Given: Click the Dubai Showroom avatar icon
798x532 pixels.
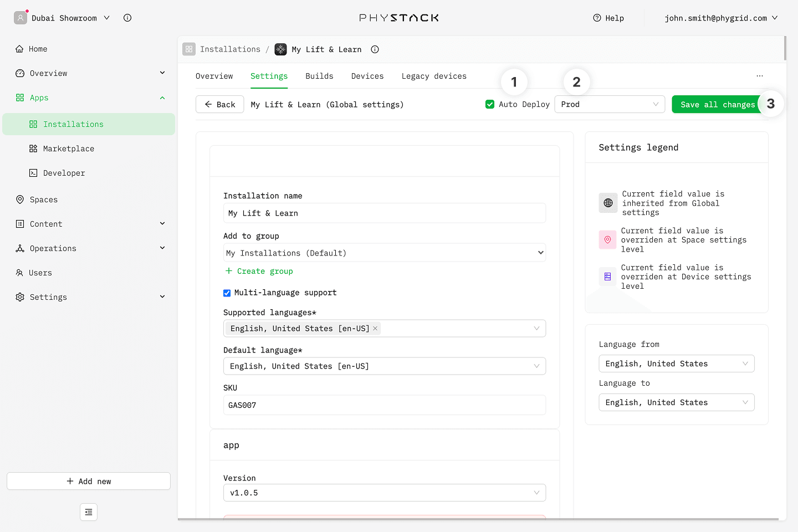Looking at the screenshot, I should pyautogui.click(x=21, y=18).
